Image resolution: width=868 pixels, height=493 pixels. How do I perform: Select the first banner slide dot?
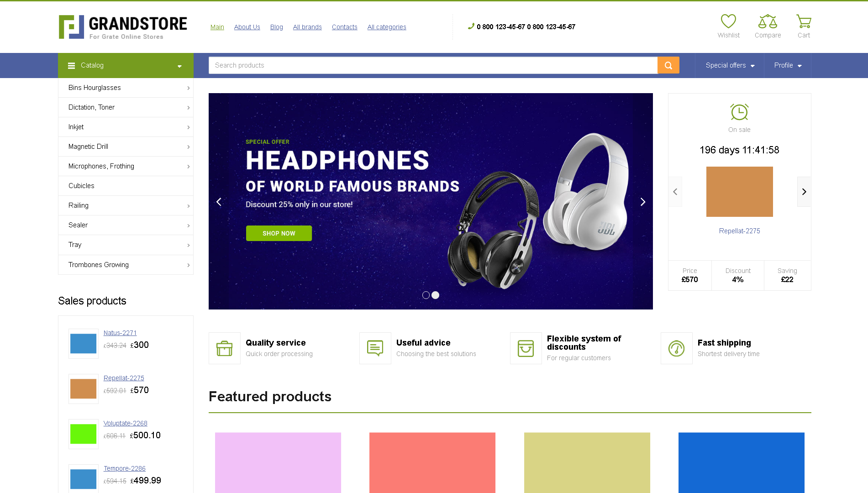(x=426, y=295)
